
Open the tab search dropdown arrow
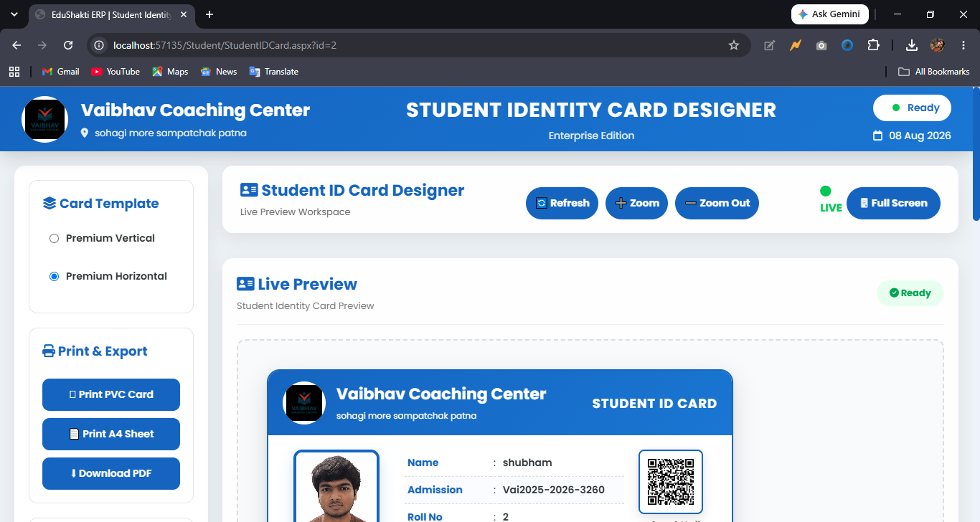pos(14,14)
